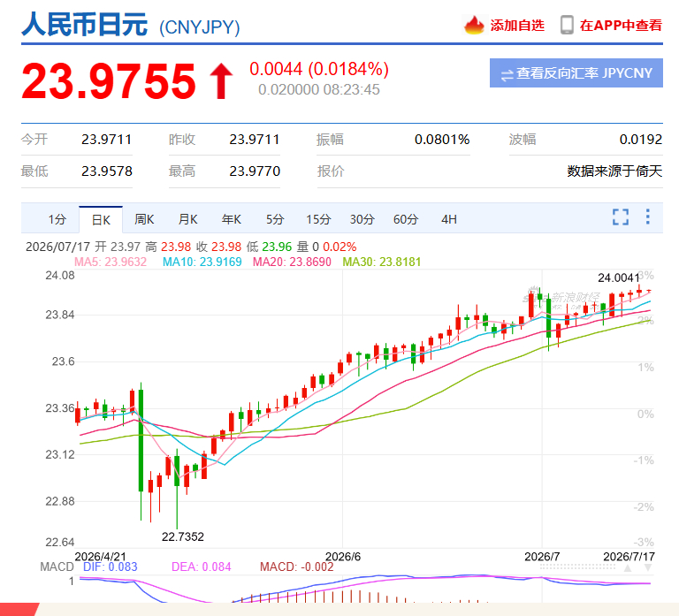The height and width of the screenshot is (616, 679).
Task: Add the pair via 添加自选 link
Action: coord(517,26)
